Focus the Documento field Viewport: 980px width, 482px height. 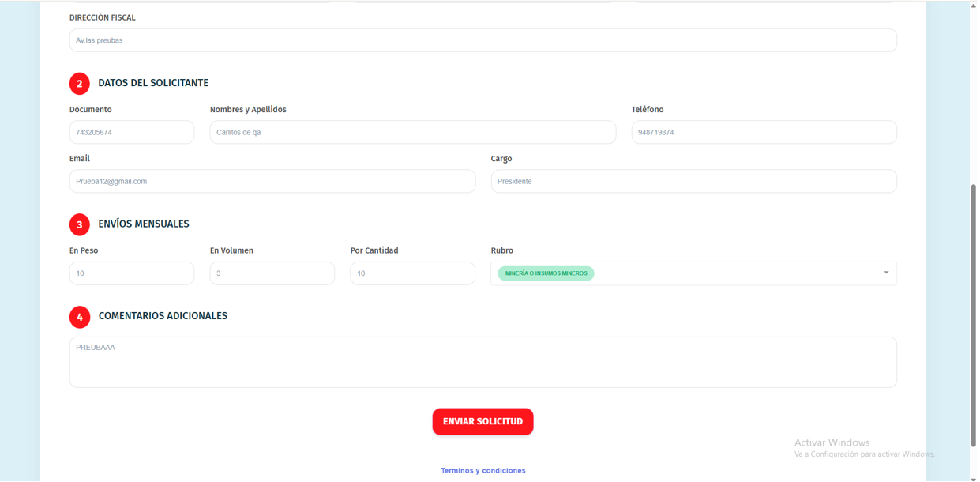131,133
